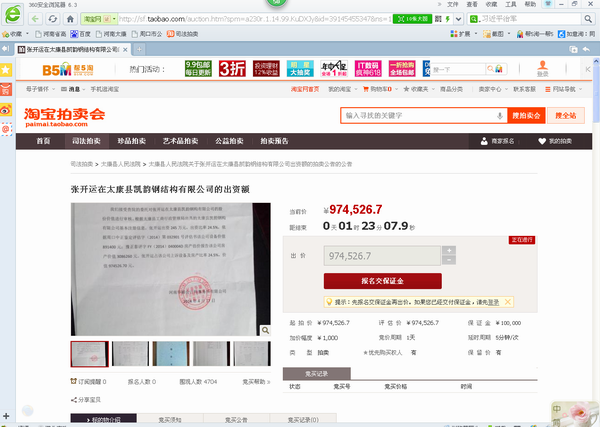Click the microphone icon in auction search box
Image resolution: width=600 pixels, height=427 pixels.
click(499, 116)
